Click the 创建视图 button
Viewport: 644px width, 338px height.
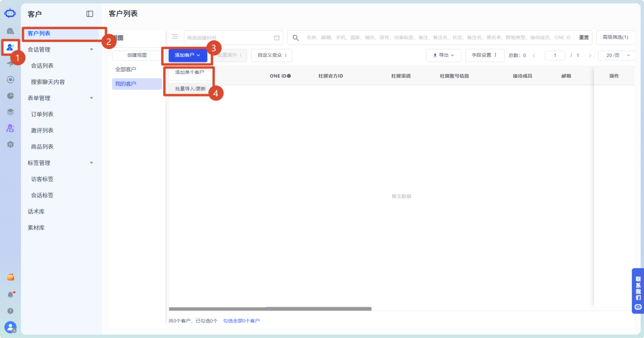tap(137, 55)
